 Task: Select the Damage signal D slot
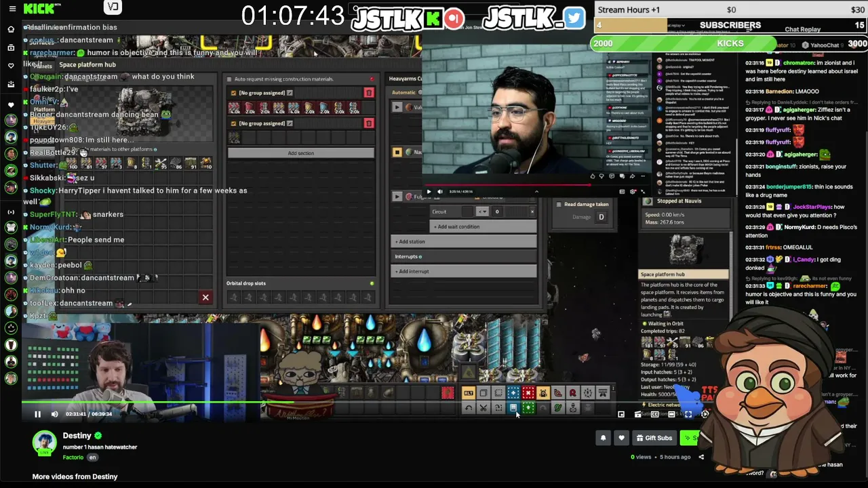pyautogui.click(x=601, y=217)
